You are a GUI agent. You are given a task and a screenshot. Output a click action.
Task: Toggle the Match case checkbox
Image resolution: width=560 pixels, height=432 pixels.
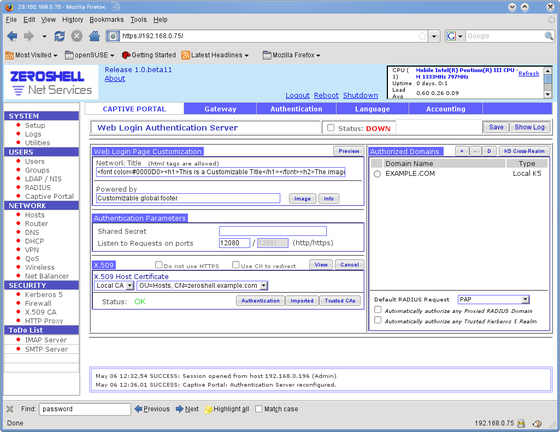coord(259,409)
